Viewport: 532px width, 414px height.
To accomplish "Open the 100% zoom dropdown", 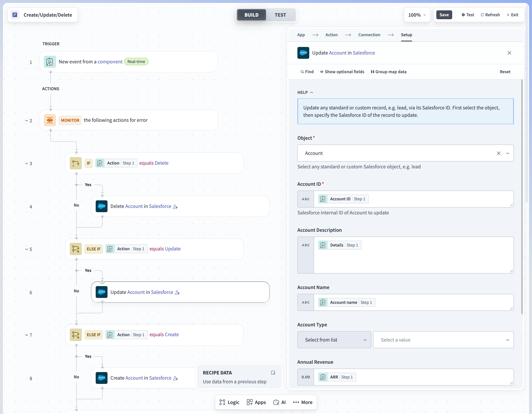I will click(417, 15).
